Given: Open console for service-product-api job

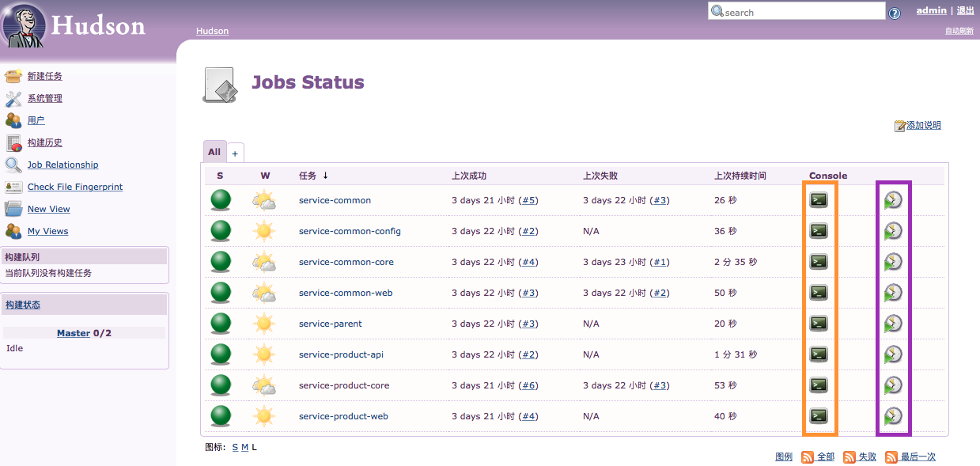Looking at the screenshot, I should [819, 354].
